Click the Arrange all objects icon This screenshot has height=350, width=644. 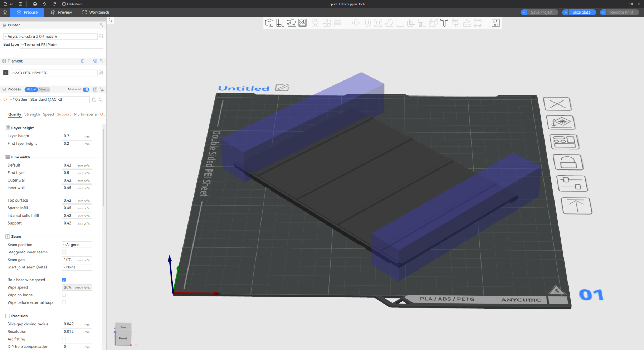pos(302,23)
